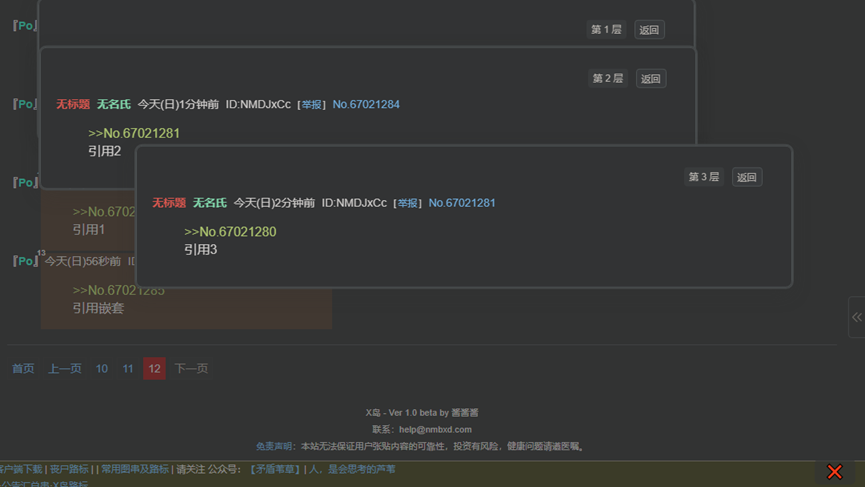
Task: Click post number No.67021281 link
Action: tap(462, 203)
